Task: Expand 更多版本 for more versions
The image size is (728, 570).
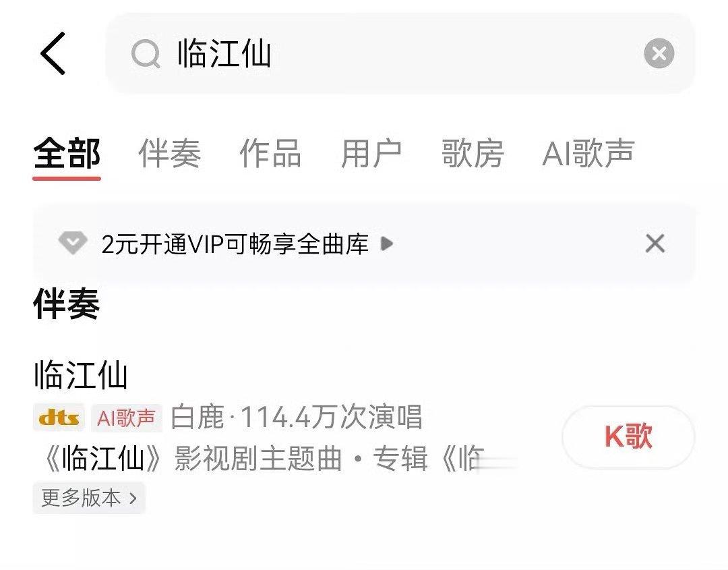Action: pos(89,498)
